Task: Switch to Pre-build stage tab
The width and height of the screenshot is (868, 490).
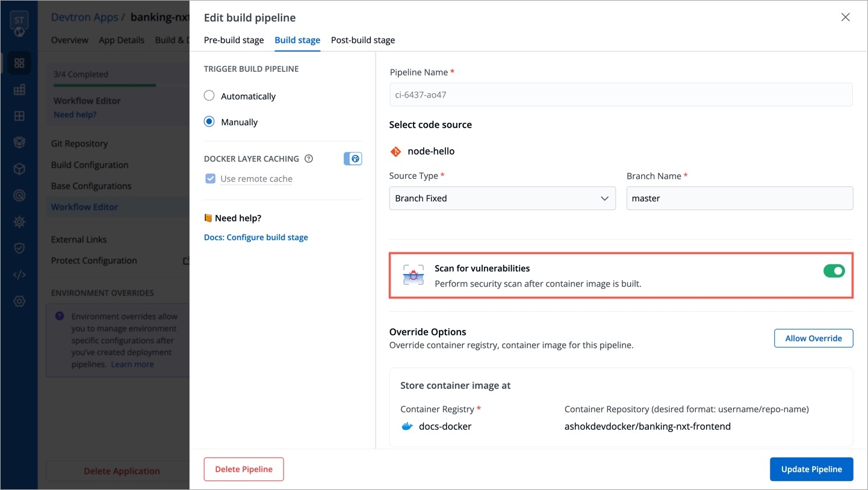Action: [234, 40]
